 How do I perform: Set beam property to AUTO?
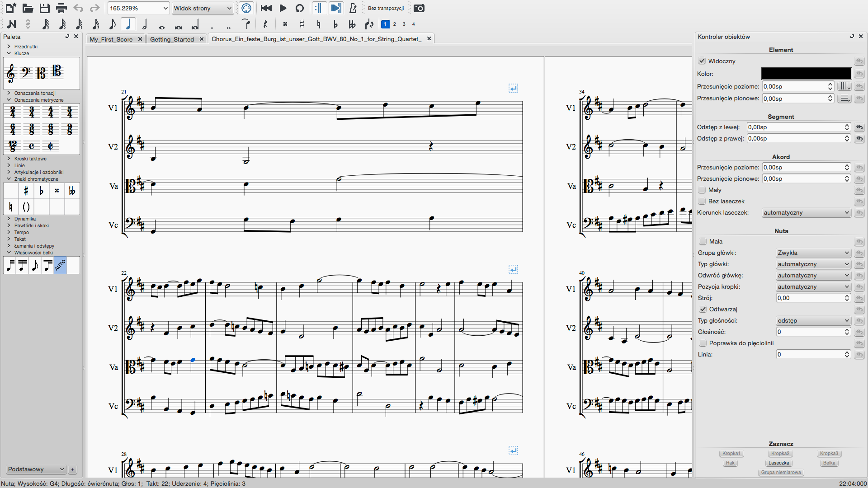60,266
